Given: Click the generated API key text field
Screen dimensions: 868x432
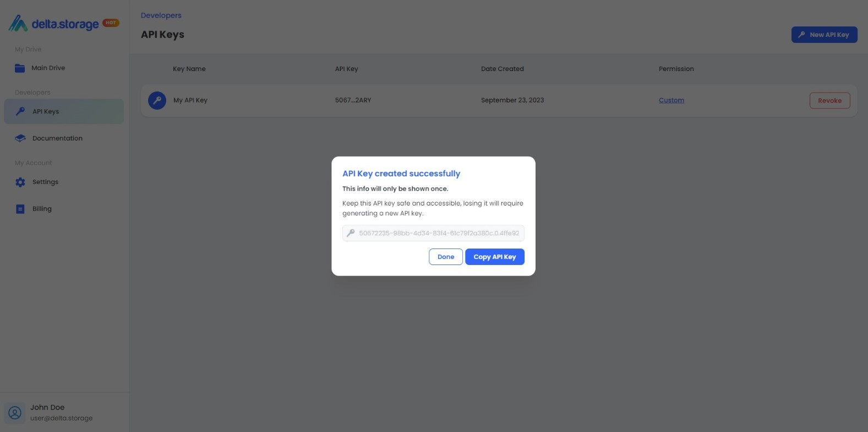Looking at the screenshot, I should [433, 233].
